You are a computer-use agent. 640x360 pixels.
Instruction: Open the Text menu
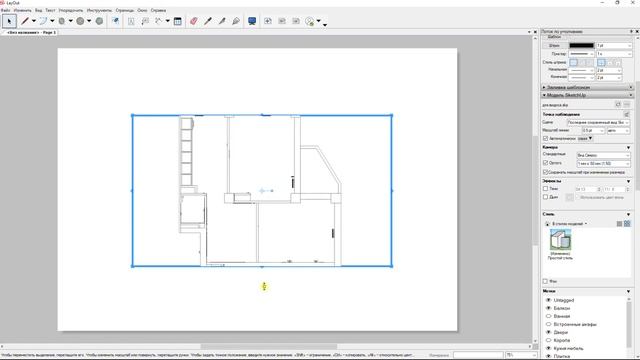tap(50, 10)
